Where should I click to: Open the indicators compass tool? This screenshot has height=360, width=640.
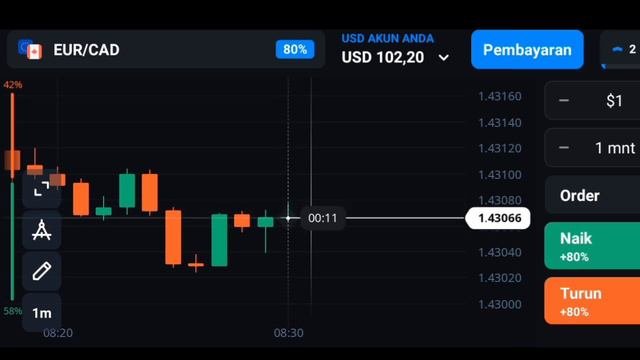(41, 230)
